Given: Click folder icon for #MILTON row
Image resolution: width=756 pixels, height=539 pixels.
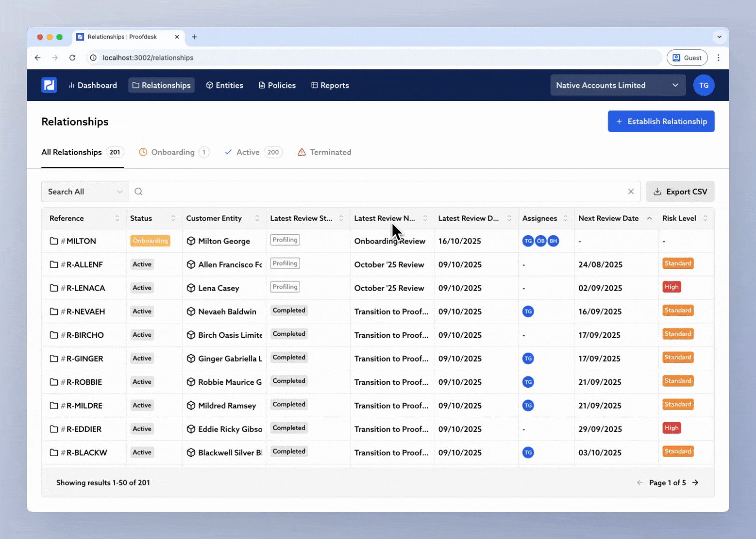Looking at the screenshot, I should pyautogui.click(x=54, y=241).
